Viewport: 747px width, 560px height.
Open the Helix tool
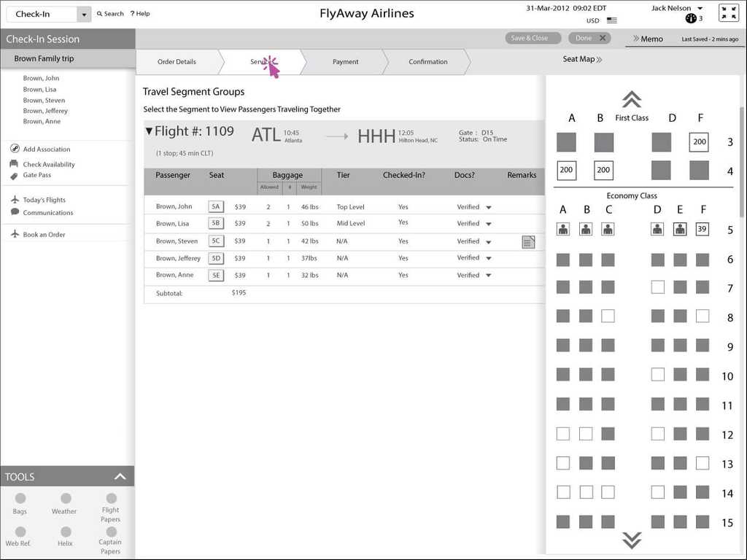click(x=66, y=532)
